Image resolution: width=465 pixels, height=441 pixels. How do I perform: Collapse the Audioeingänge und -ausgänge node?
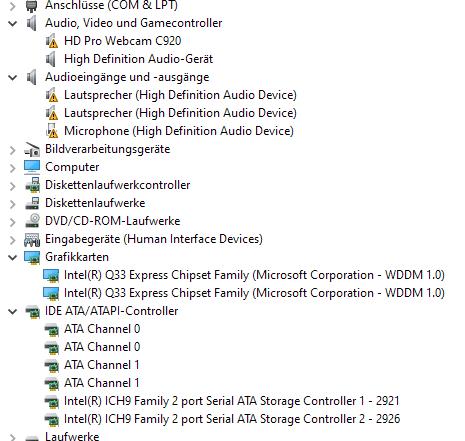click(x=12, y=77)
